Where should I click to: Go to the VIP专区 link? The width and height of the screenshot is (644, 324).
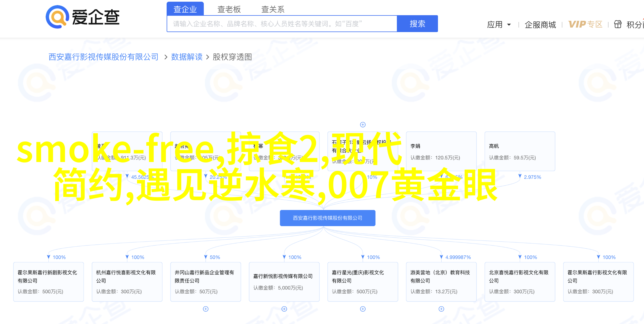(585, 24)
